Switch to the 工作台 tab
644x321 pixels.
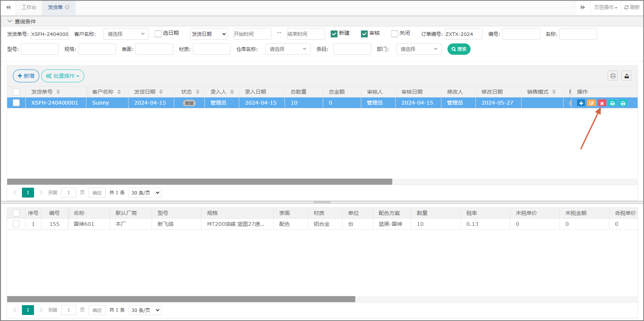tap(29, 7)
